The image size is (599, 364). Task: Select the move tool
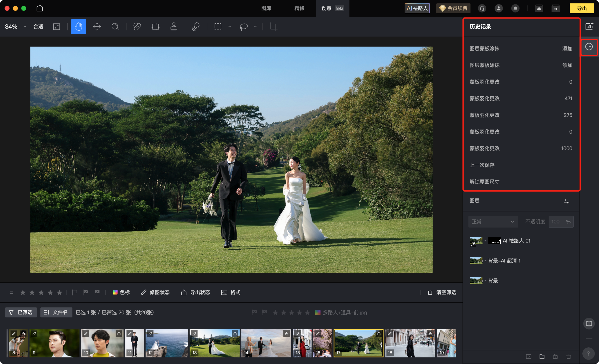(x=97, y=26)
